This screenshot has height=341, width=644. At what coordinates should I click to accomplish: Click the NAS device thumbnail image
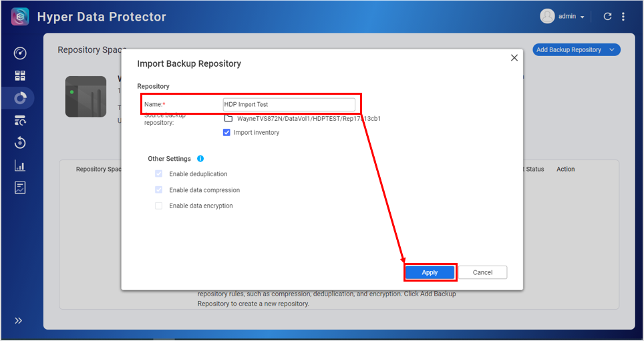coord(86,97)
